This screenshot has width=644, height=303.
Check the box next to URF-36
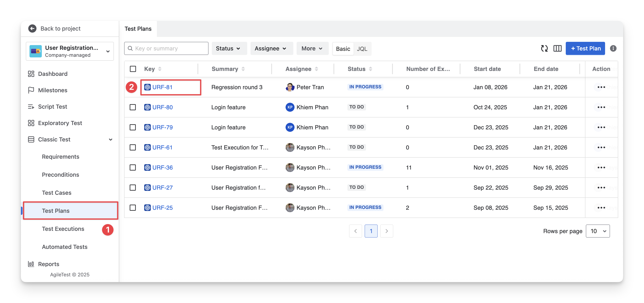coord(133,168)
